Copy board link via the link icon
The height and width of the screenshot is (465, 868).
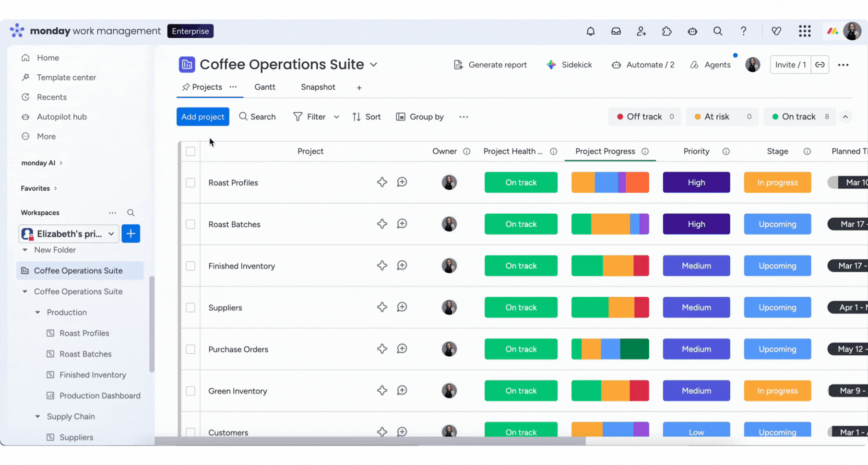[820, 65]
